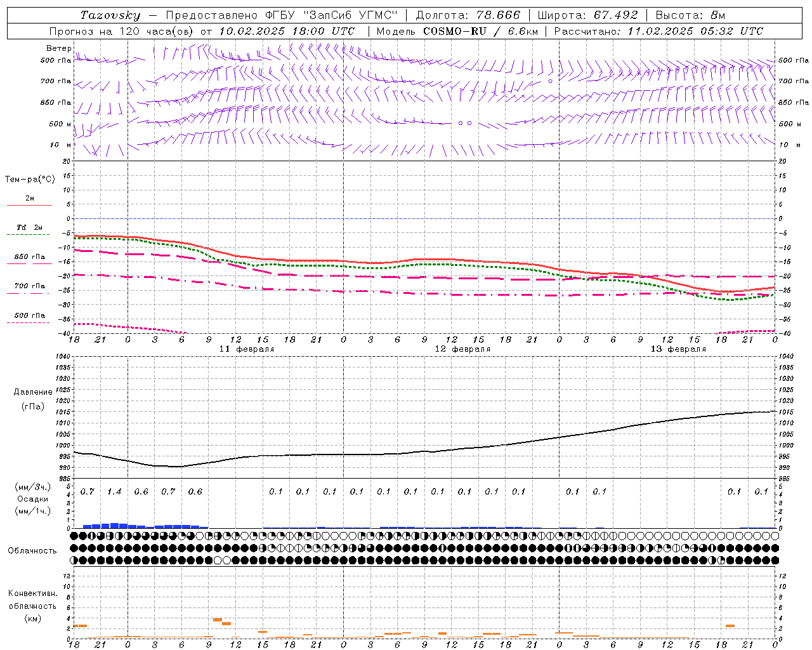This screenshot has height=650, width=812.
Task: Click the '11 февраля' date label
Action: click(247, 349)
